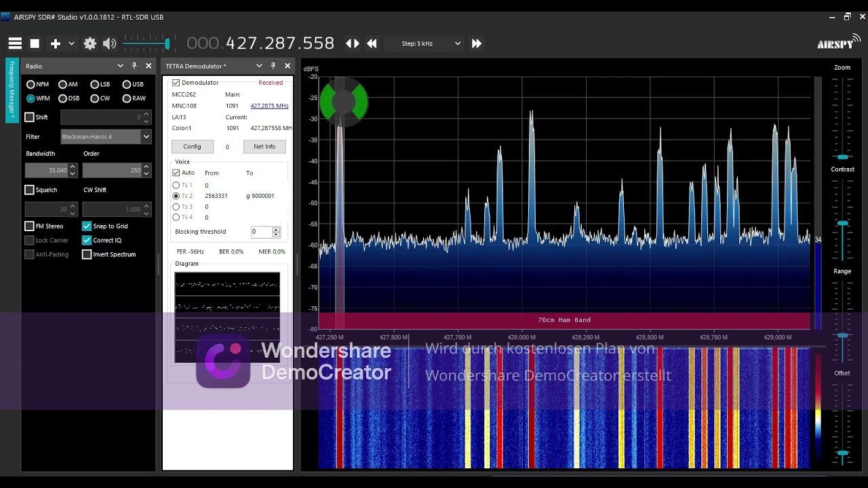Stop the radio with the stop button
868x488 pixels.
pyautogui.click(x=35, y=43)
